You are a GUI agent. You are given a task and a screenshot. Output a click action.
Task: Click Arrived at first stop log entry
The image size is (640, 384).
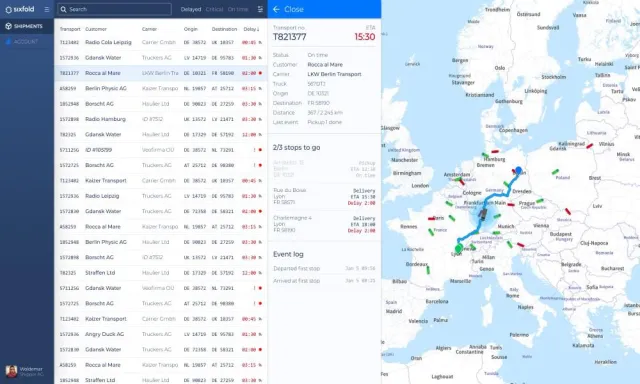[x=324, y=281]
